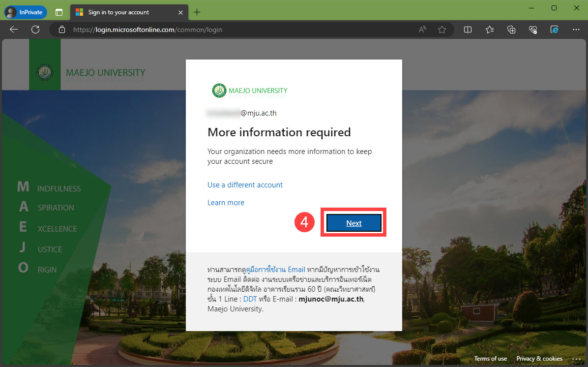Open the Use a different account link

tap(245, 185)
